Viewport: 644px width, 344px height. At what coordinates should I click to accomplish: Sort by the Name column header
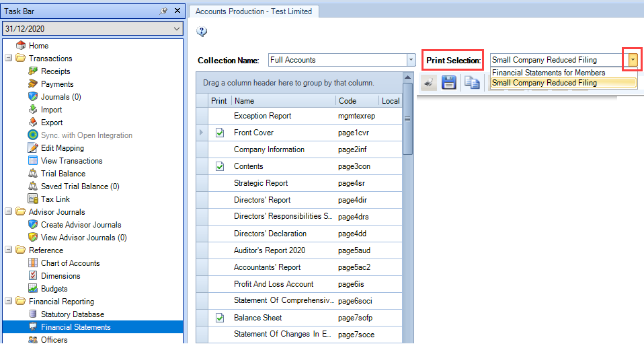click(284, 101)
